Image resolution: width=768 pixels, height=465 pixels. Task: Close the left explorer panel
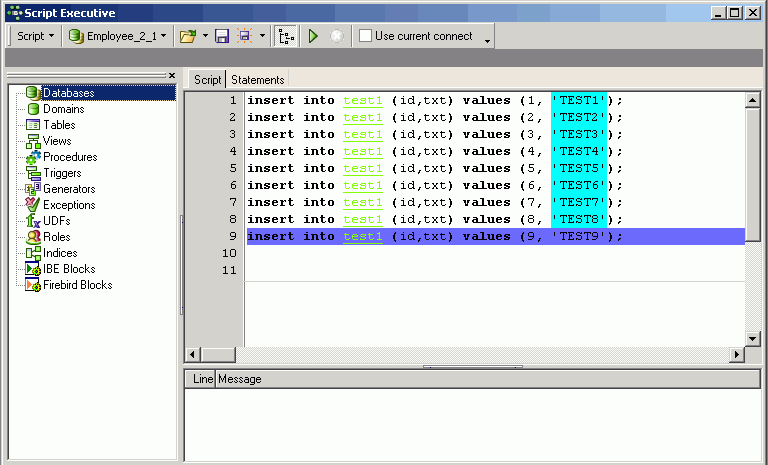[171, 75]
